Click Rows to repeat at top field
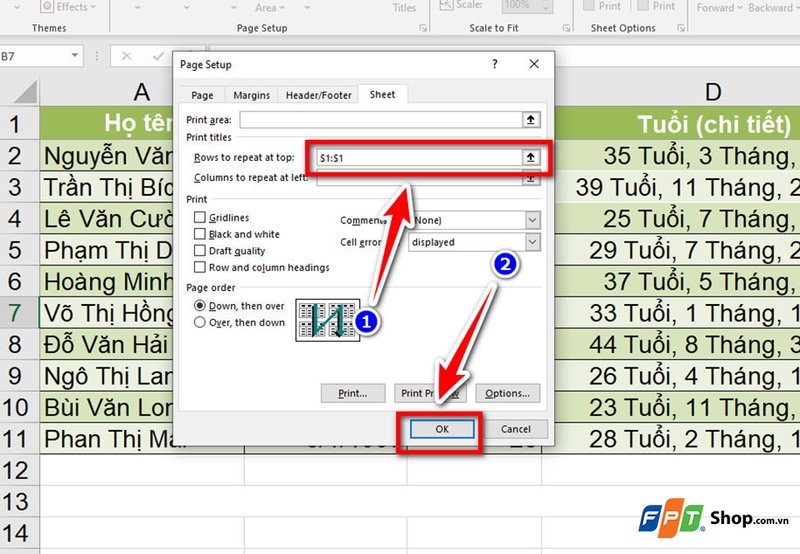The width and height of the screenshot is (800, 554). click(x=418, y=158)
